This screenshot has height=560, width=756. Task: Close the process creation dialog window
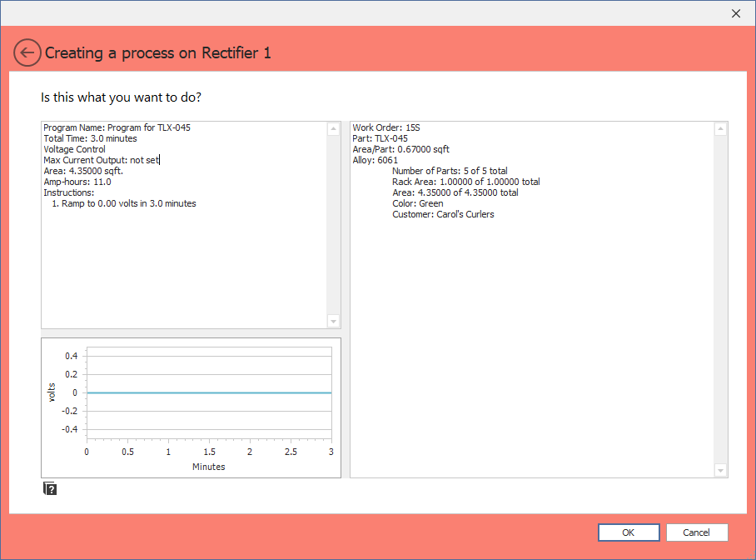tap(735, 13)
